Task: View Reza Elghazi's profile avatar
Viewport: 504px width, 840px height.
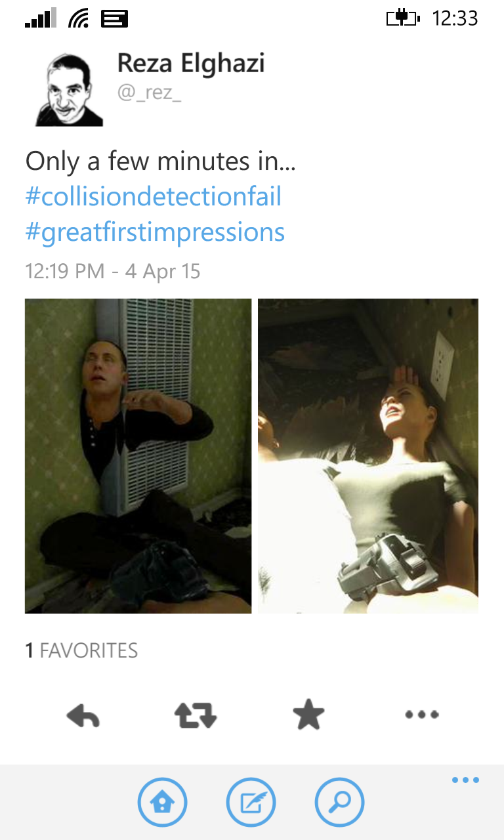Action: [x=69, y=89]
